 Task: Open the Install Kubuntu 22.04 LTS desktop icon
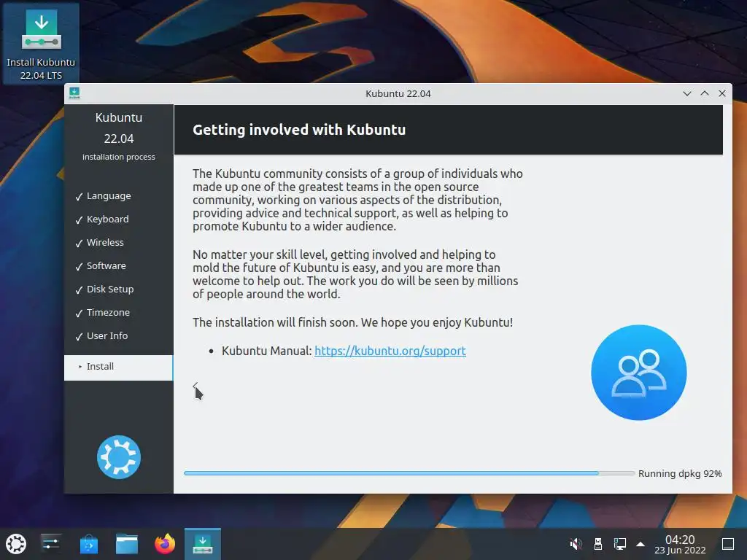click(x=41, y=43)
